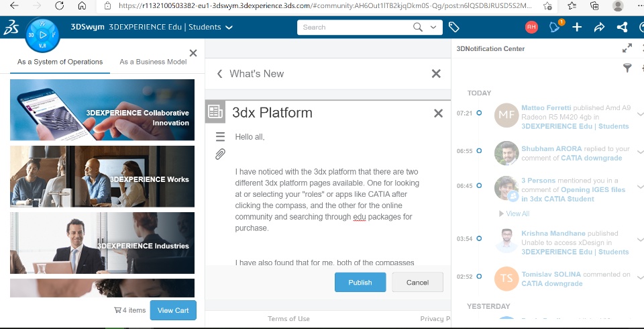
Task: Click the browser back arrow
Action: tap(14, 5)
